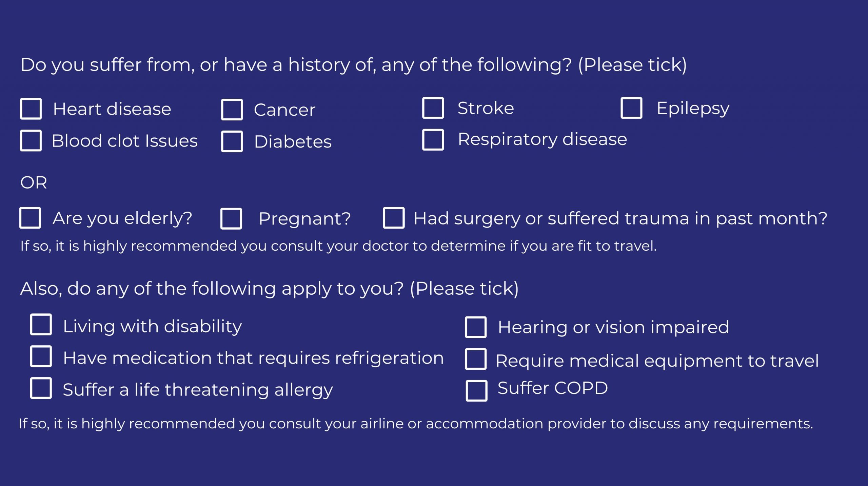Select the Suffer COPD checkbox

476,391
